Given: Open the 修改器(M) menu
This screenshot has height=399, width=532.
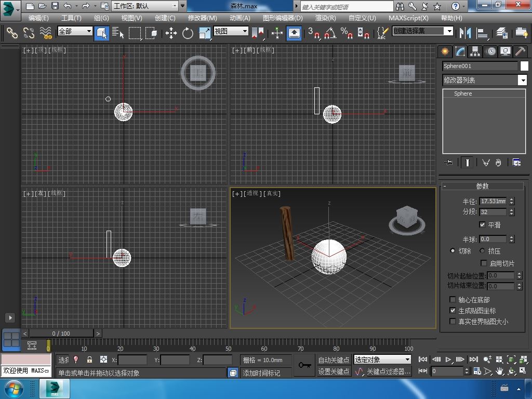Looking at the screenshot, I should [x=202, y=18].
